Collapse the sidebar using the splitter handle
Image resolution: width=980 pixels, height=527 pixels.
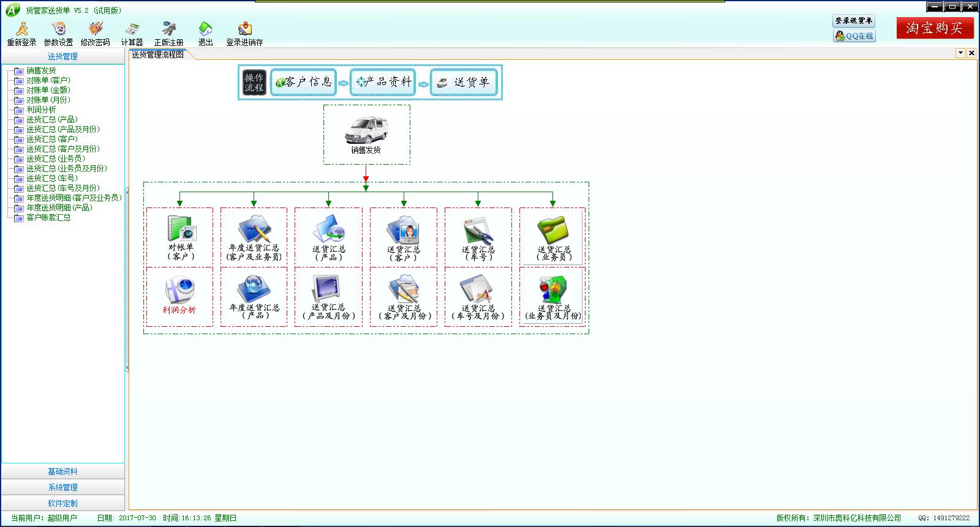point(127,280)
